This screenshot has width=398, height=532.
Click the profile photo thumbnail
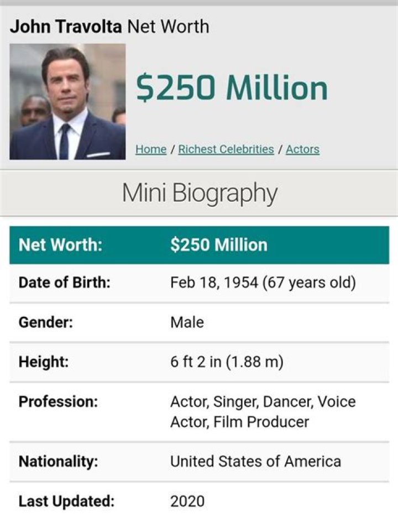67,102
